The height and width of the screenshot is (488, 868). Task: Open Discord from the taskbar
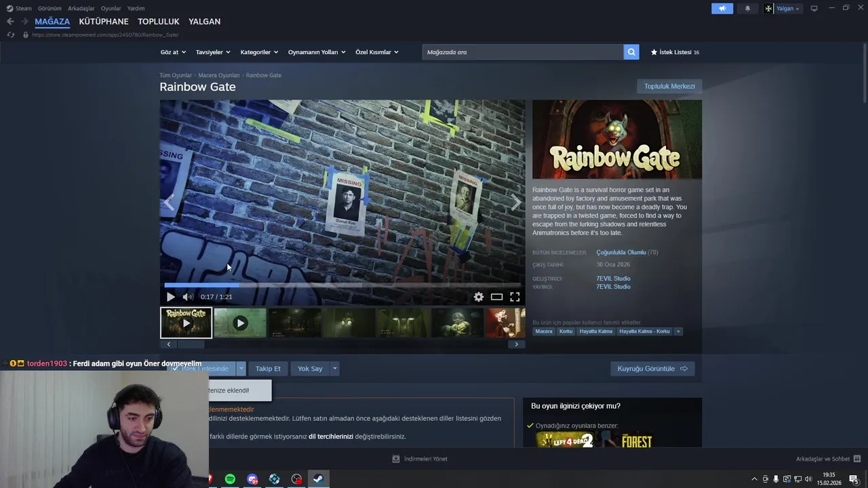[252, 479]
